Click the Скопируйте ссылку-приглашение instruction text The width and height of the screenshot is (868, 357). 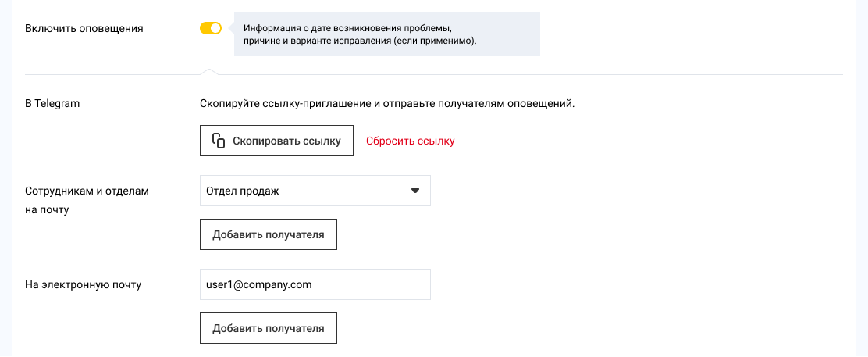[x=387, y=103]
